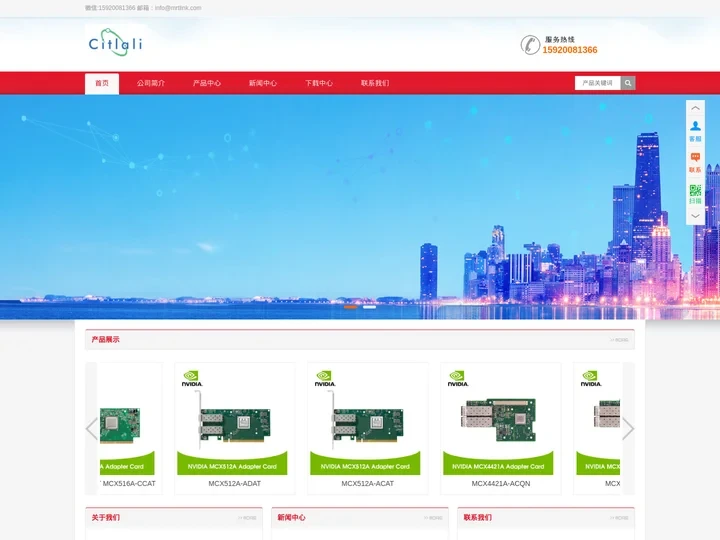Focus the 产品关键词 search field
This screenshot has height=540, width=720.
598,83
